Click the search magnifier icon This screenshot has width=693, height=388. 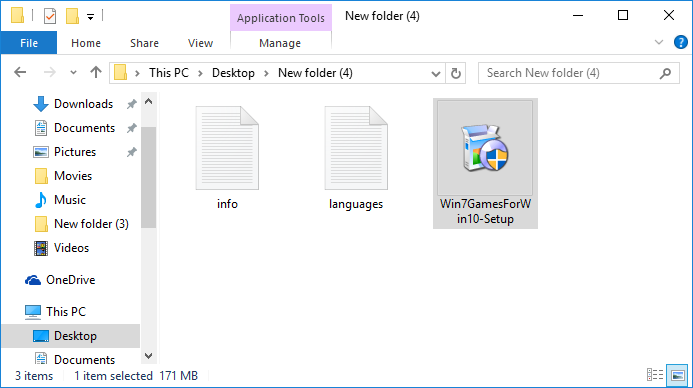[x=665, y=73]
